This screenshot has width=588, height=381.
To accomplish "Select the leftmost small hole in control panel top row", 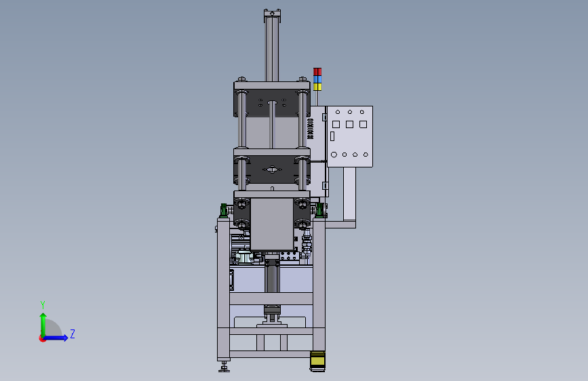I will (338, 112).
